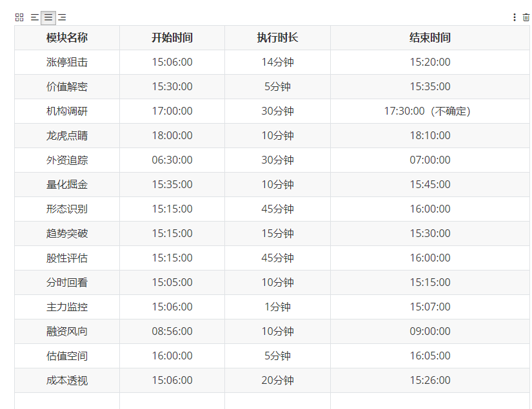The image size is (532, 409).
Task: Click the 执行时长 column header
Action: point(277,38)
